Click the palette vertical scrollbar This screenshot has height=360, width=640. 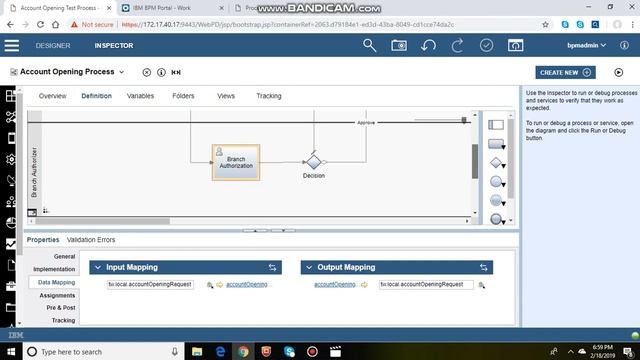click(511, 159)
